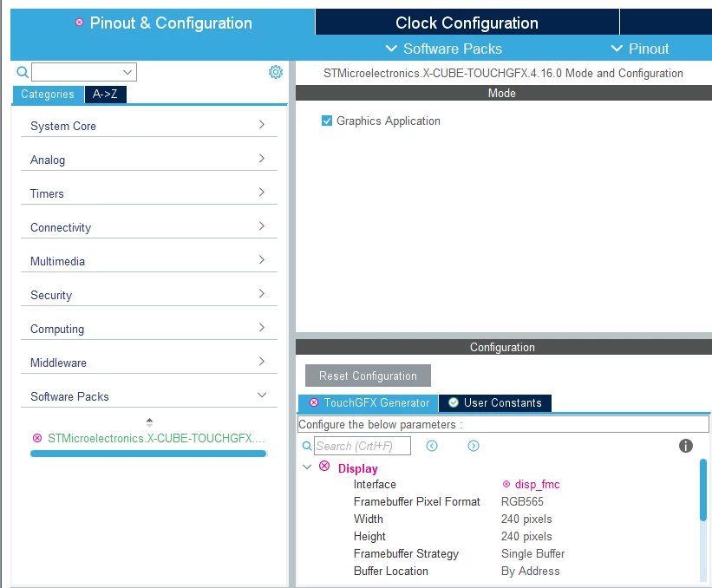Click the vertical scrollbar in the parameters list
This screenshot has width=712, height=588.
703,490
